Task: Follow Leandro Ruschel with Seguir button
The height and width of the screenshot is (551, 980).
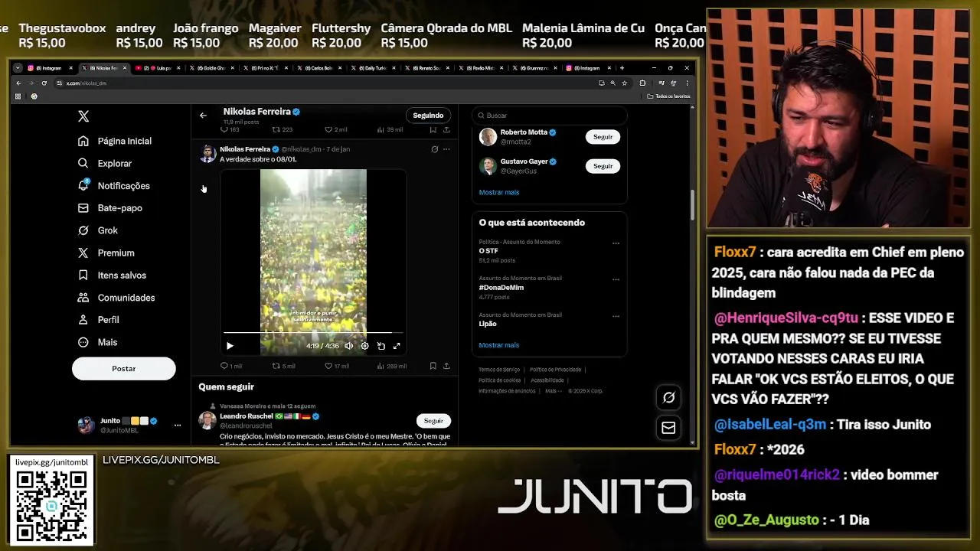Action: [433, 421]
